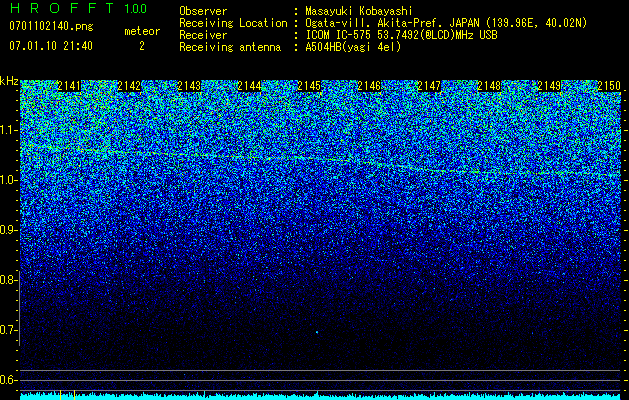Click time marker 2148 on spectrogram
629x400 pixels.
pyautogui.click(x=489, y=86)
